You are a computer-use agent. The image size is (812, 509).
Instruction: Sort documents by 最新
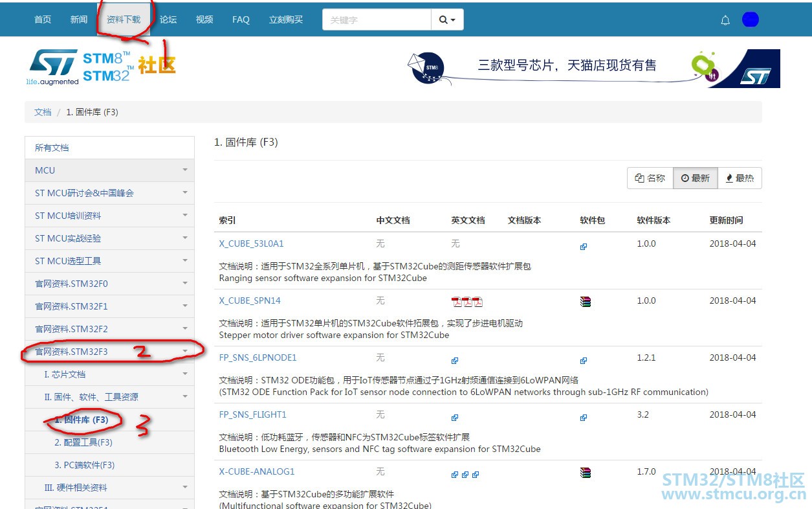(696, 178)
